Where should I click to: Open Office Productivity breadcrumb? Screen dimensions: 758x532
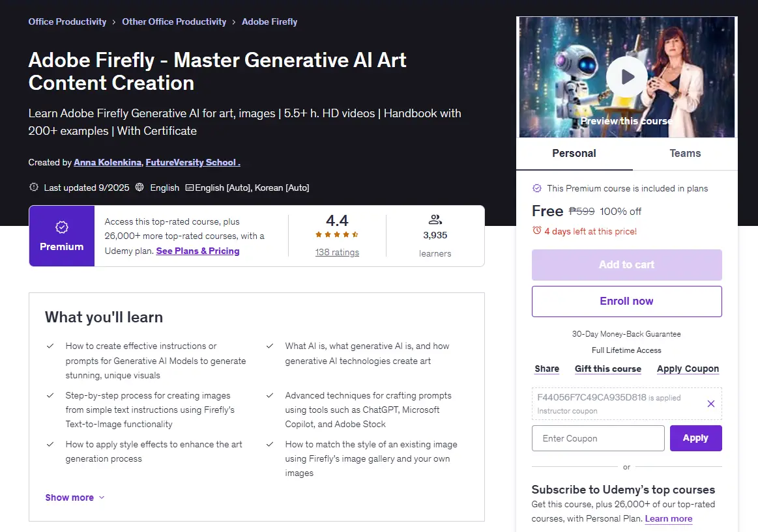(67, 21)
